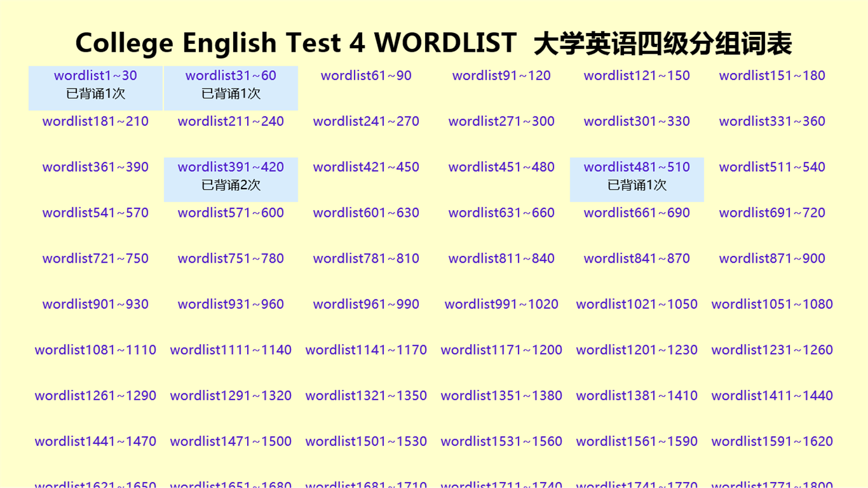Open wordlist841~870
868x488 pixels.
tap(637, 258)
